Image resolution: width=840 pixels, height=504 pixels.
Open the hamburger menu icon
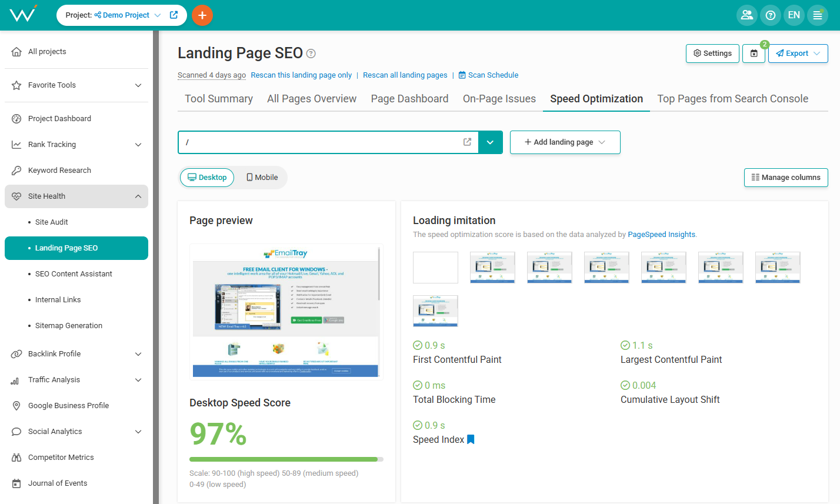[x=818, y=15]
